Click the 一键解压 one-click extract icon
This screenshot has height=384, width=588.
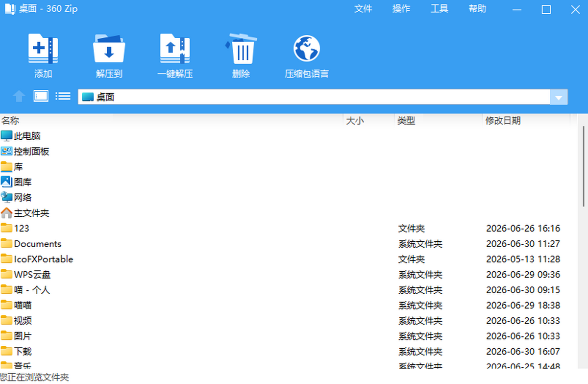click(x=175, y=49)
